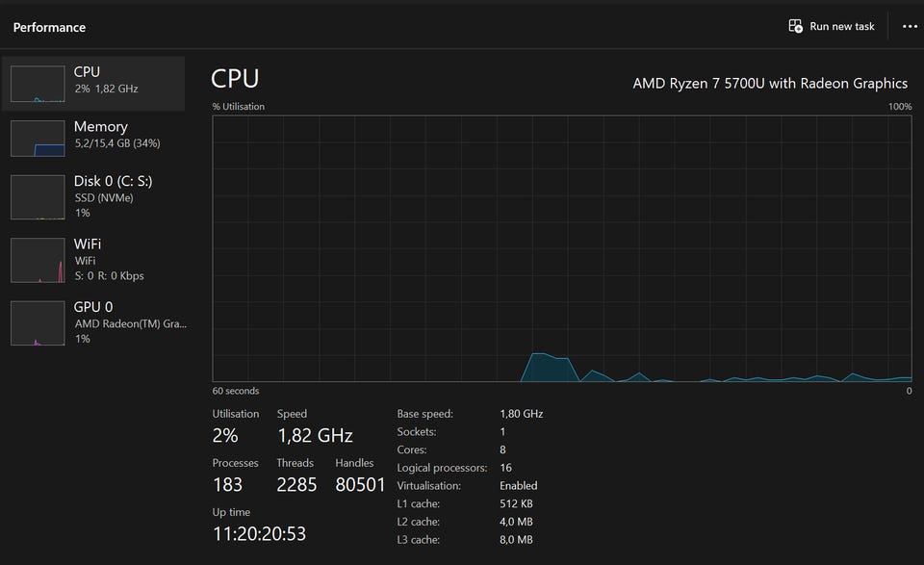This screenshot has height=565, width=924.
Task: Click the Cores value 8
Action: tap(502, 449)
